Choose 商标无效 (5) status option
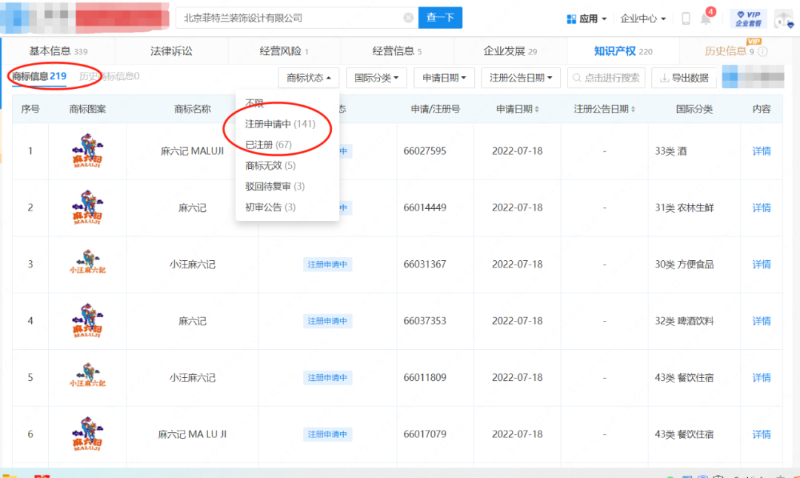The image size is (800, 478). pos(270,165)
